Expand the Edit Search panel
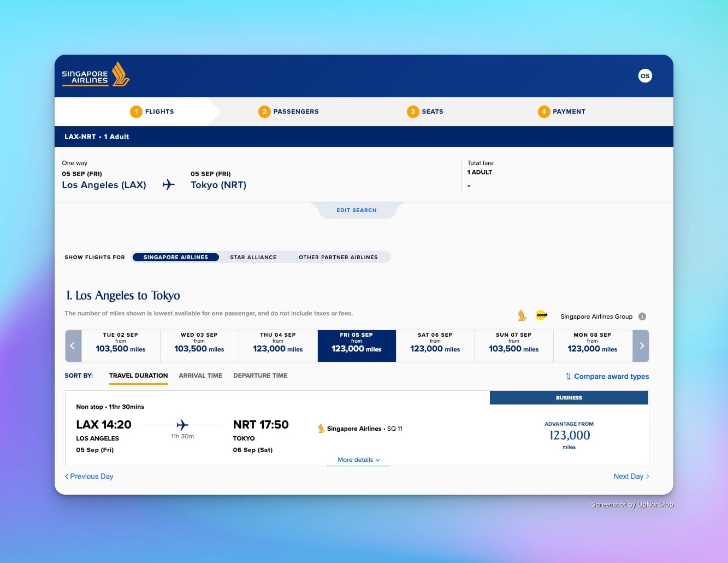 tap(357, 210)
